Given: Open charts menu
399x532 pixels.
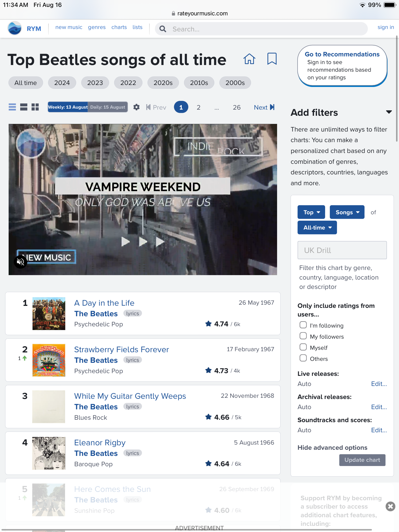Looking at the screenshot, I should click(119, 27).
